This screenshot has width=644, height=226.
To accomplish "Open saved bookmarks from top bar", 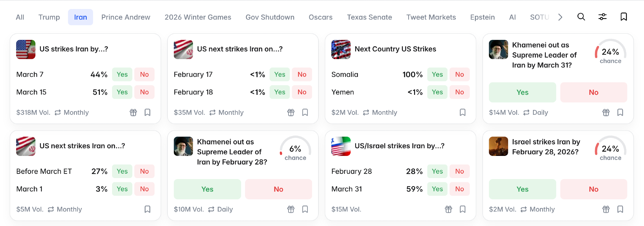I will click(624, 17).
